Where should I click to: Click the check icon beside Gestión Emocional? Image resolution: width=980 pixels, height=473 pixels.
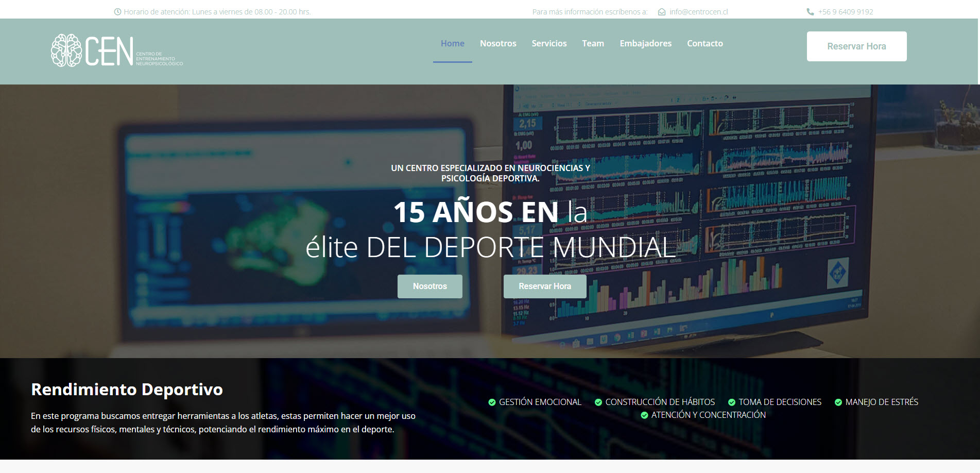[x=492, y=402]
